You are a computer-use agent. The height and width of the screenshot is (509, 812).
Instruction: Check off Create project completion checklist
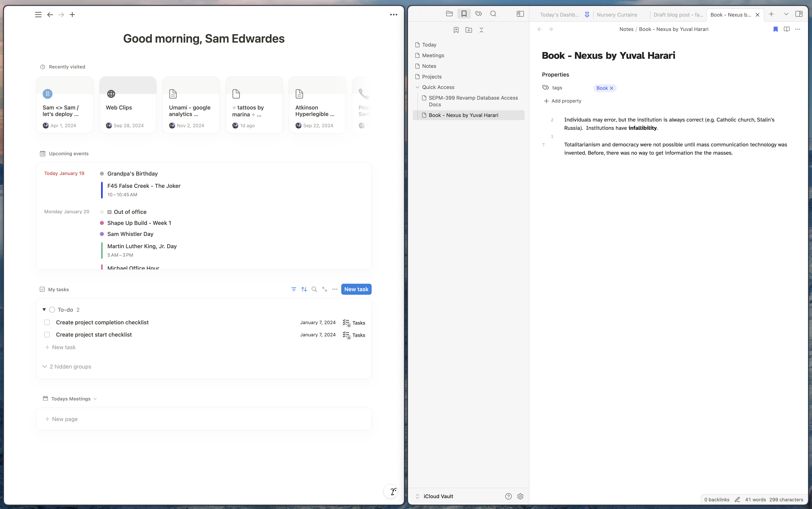tap(47, 322)
